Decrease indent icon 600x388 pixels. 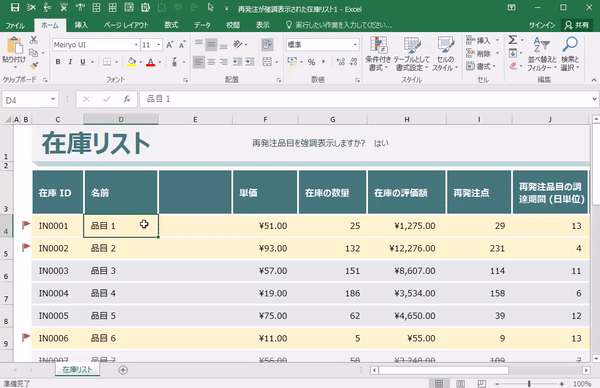(237, 62)
